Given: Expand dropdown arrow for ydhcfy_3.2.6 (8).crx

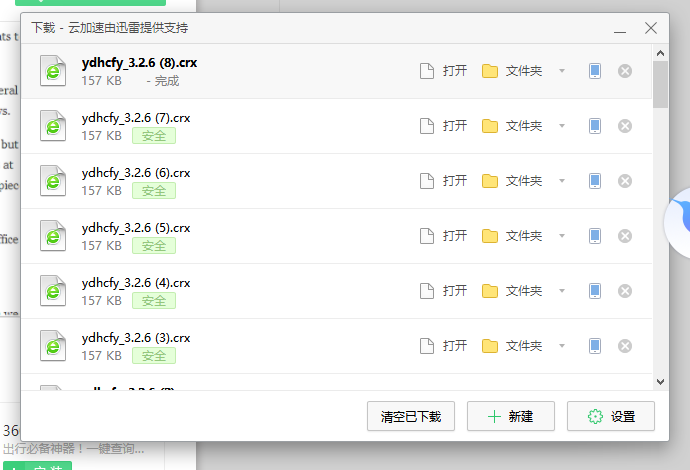Looking at the screenshot, I should 562,71.
